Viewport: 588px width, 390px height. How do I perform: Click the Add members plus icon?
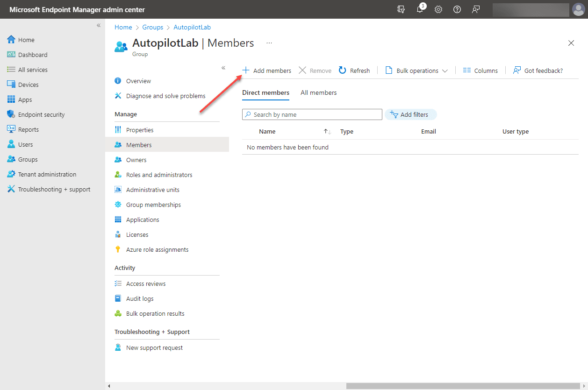pos(245,70)
